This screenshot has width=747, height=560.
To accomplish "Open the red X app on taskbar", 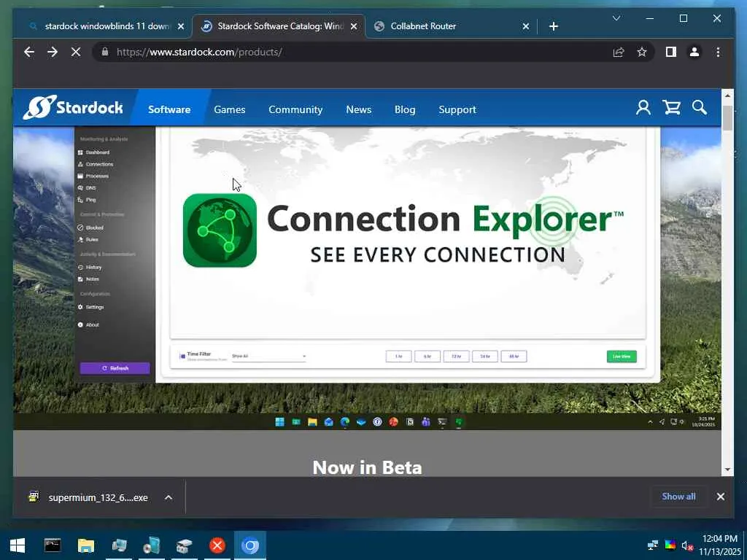I will tap(217, 545).
